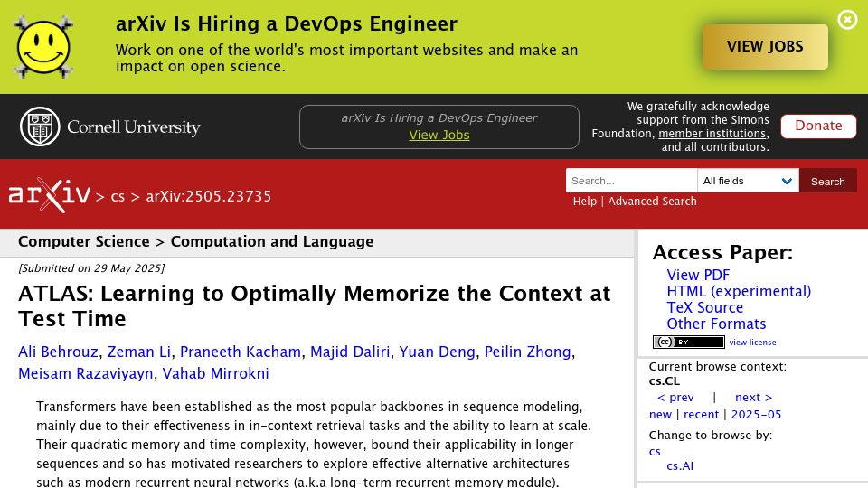Click the ATLAS paper title heading

tap(315, 306)
